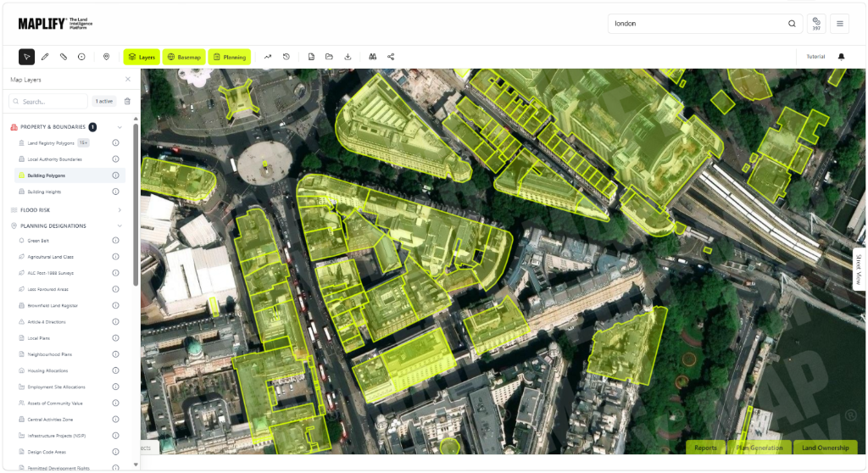This screenshot has width=868, height=473.
Task: Click the notification bell icon
Action: (842, 57)
